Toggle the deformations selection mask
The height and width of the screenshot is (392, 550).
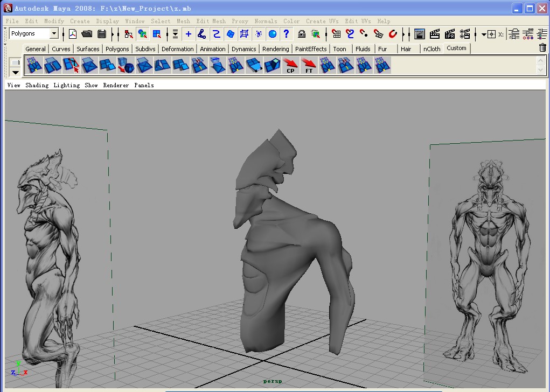pyautogui.click(x=245, y=34)
